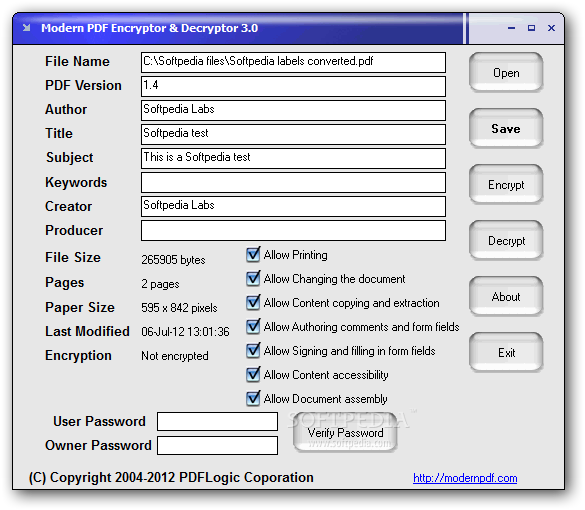Click the 'Not encrypted' status text

(175, 356)
